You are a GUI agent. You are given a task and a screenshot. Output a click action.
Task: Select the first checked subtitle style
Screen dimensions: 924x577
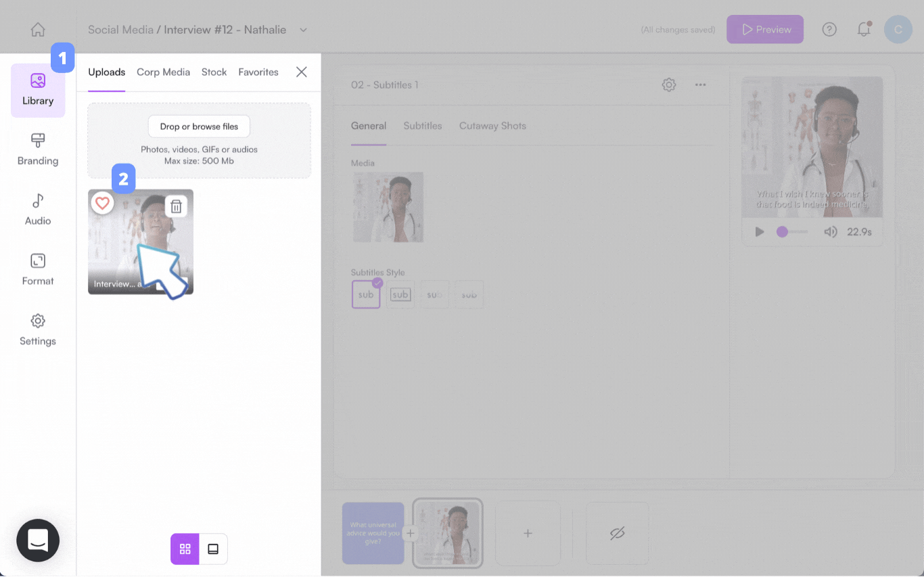pyautogui.click(x=366, y=295)
